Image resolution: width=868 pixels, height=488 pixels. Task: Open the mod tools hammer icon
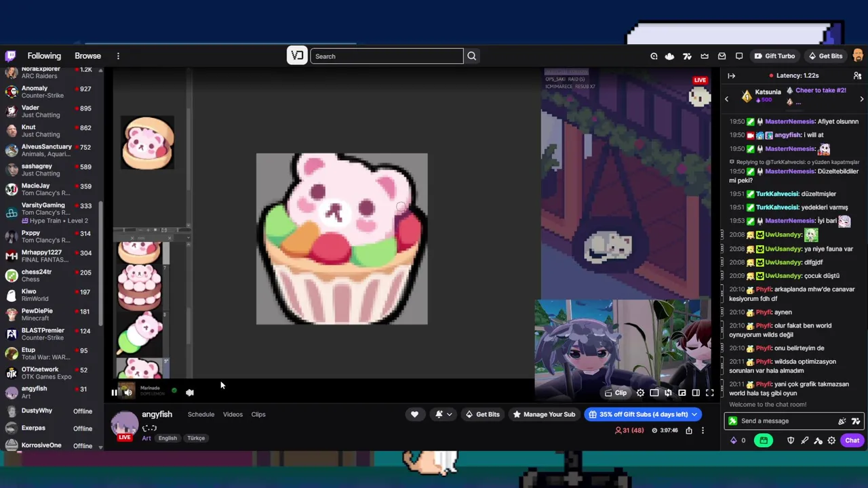coord(818,441)
